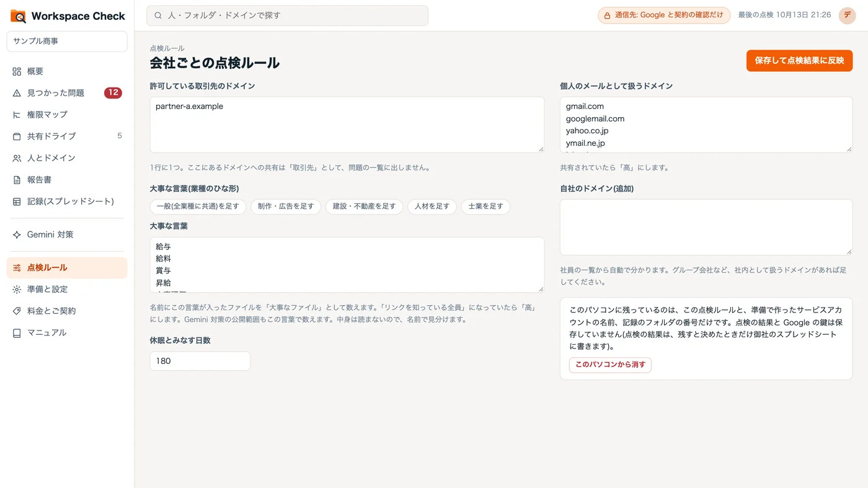Click the 人材を足す chip
The image size is (868, 488).
coord(432,206)
